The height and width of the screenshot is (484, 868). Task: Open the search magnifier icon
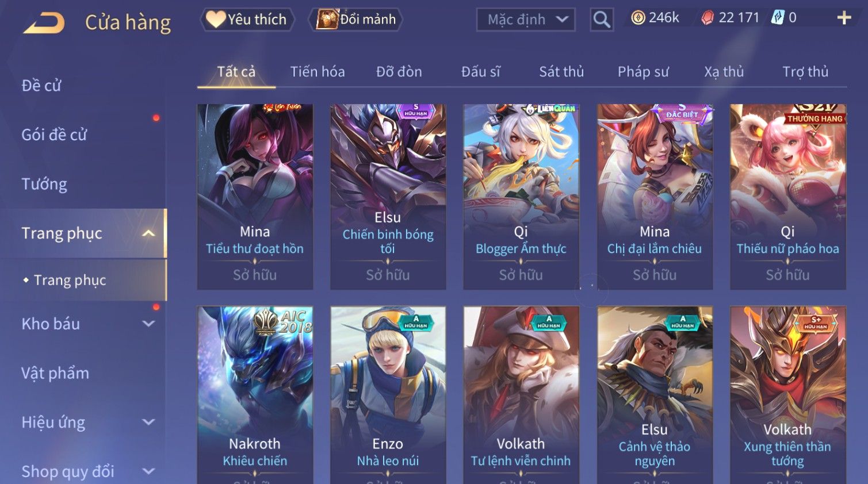click(602, 20)
